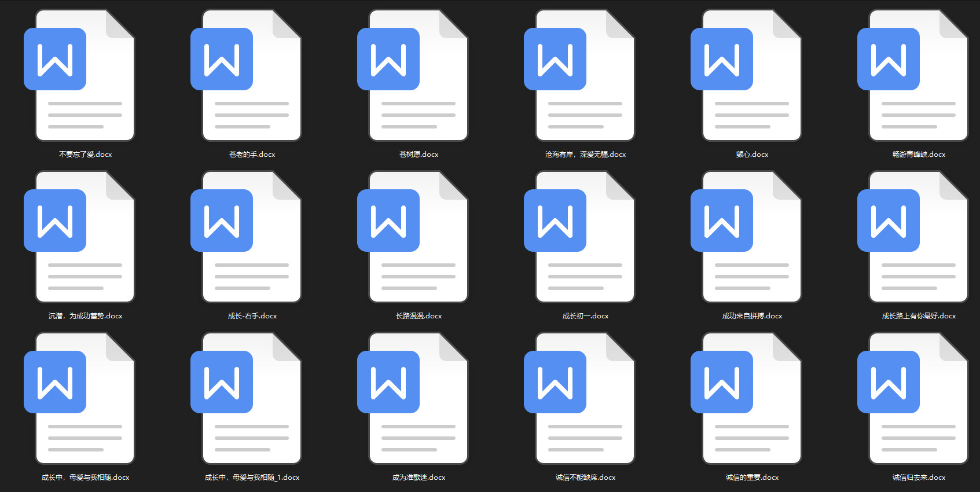The height and width of the screenshot is (492, 980).
Task: Click the file name 颤心.docx
Action: 752,155
